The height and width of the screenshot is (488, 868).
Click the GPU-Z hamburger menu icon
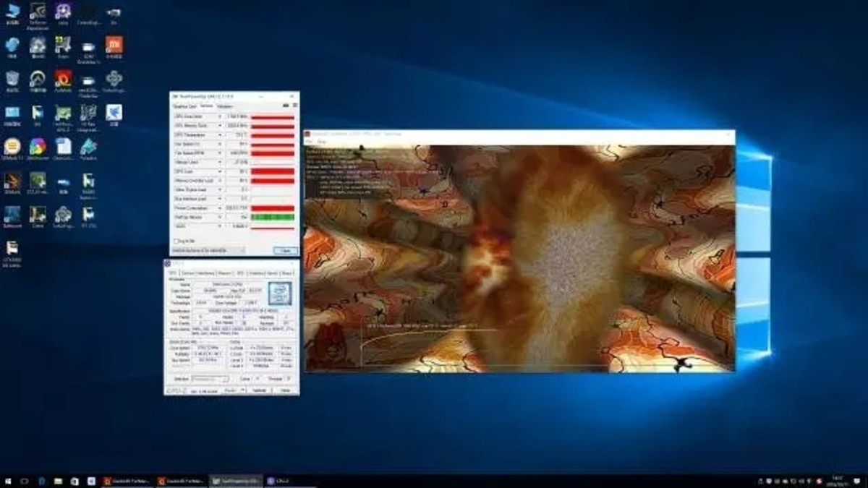(x=294, y=106)
